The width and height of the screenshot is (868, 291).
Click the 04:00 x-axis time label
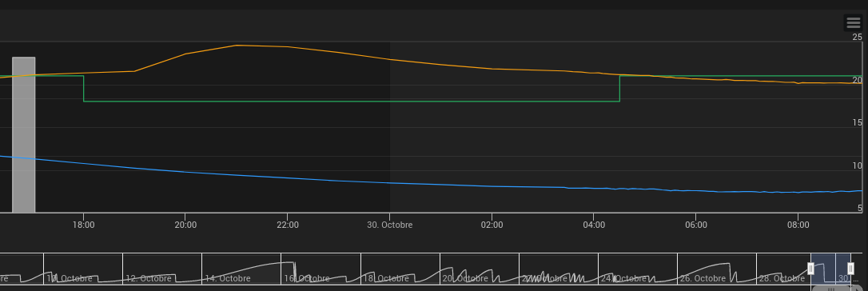click(x=593, y=225)
